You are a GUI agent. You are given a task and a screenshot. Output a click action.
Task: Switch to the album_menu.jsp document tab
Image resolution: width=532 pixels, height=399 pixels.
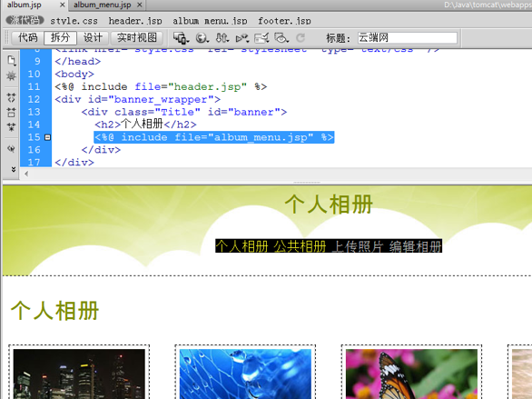pyautogui.click(x=102, y=5)
